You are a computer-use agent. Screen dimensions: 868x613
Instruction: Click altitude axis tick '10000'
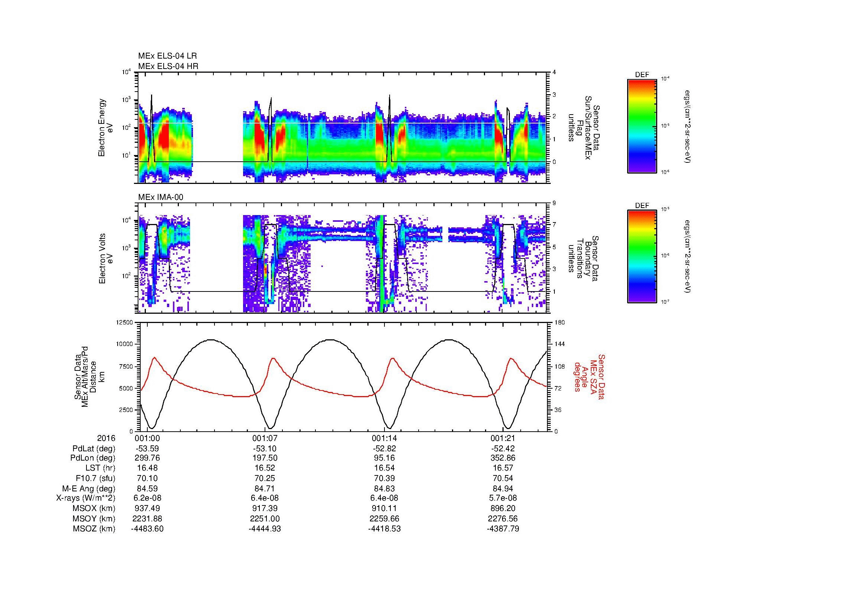(x=125, y=344)
